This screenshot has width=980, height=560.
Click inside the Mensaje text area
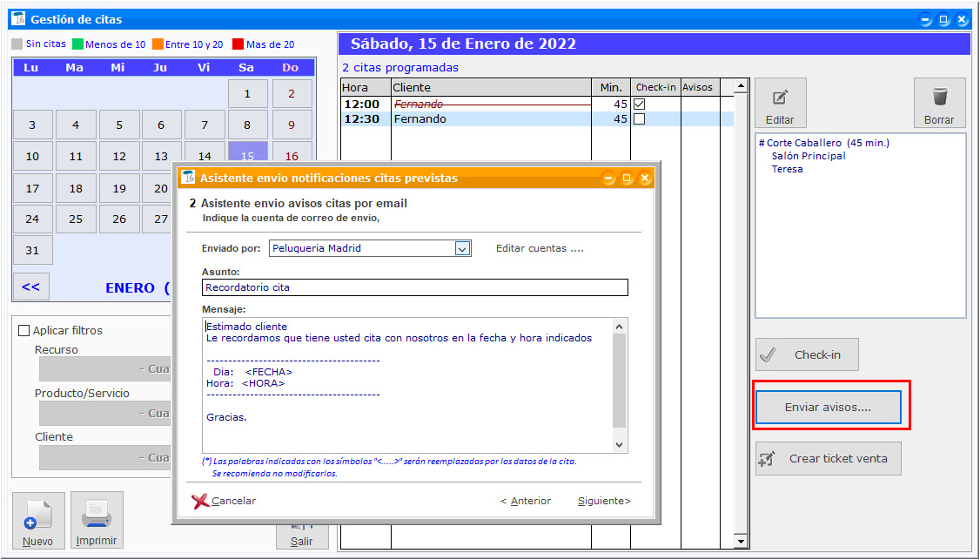(407, 385)
